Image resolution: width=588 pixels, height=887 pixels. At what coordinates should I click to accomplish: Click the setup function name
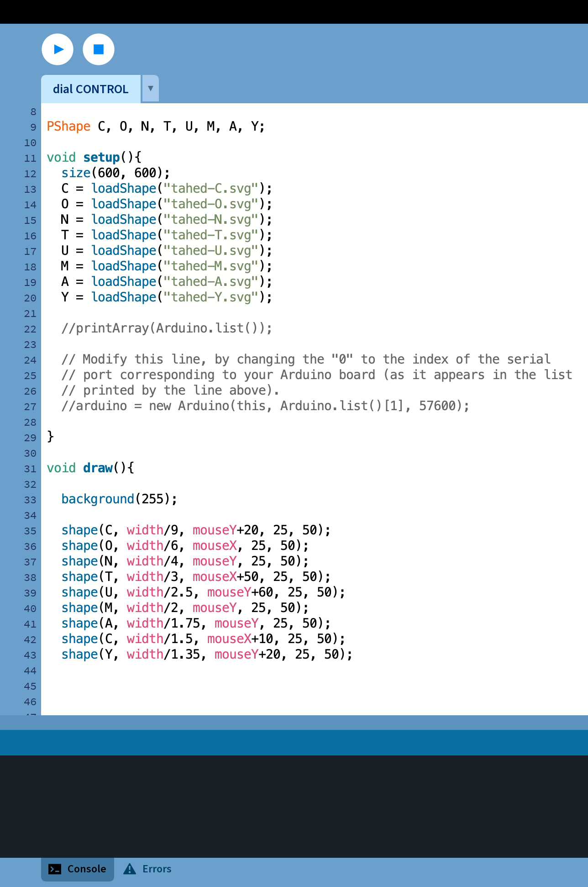[x=101, y=157]
